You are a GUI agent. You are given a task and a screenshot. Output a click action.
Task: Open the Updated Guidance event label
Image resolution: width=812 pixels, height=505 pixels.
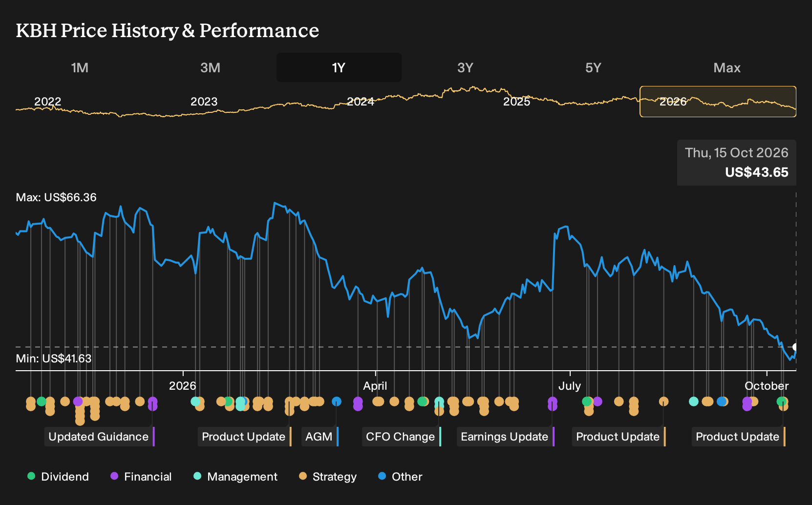pos(100,437)
